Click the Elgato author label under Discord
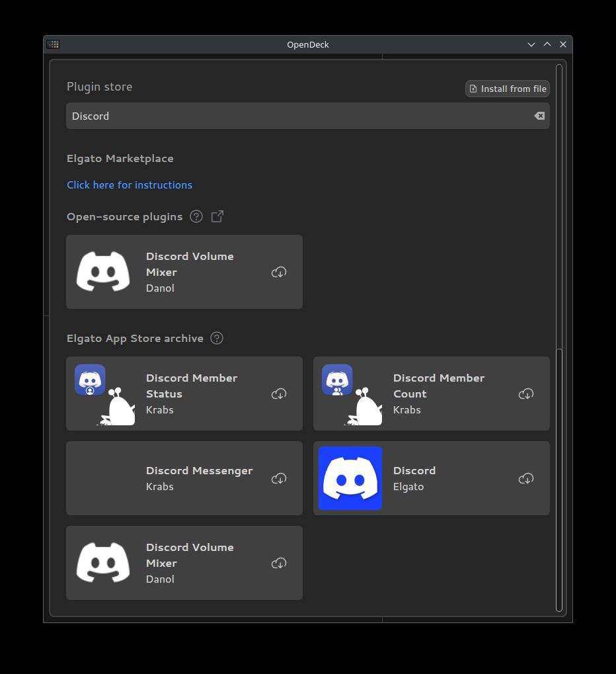 [408, 487]
